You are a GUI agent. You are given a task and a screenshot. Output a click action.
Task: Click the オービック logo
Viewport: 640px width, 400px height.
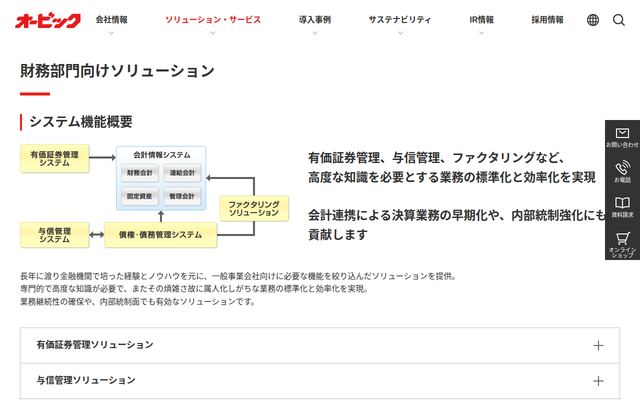coord(48,20)
